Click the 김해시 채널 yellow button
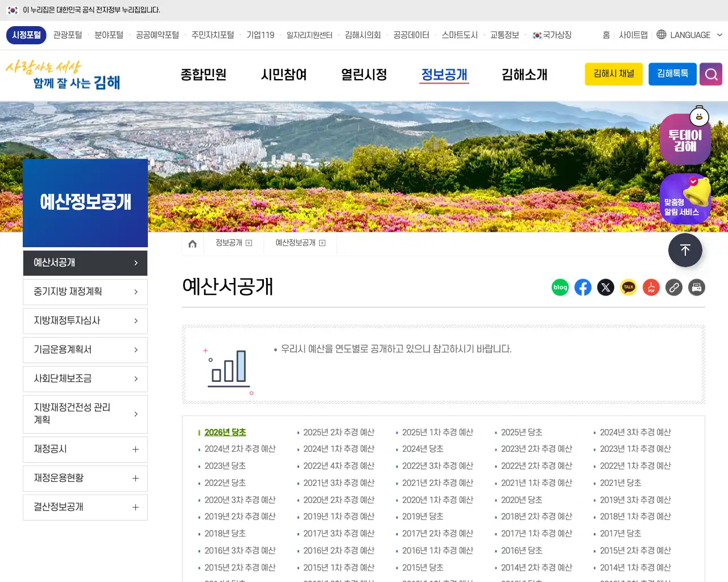 (x=614, y=74)
